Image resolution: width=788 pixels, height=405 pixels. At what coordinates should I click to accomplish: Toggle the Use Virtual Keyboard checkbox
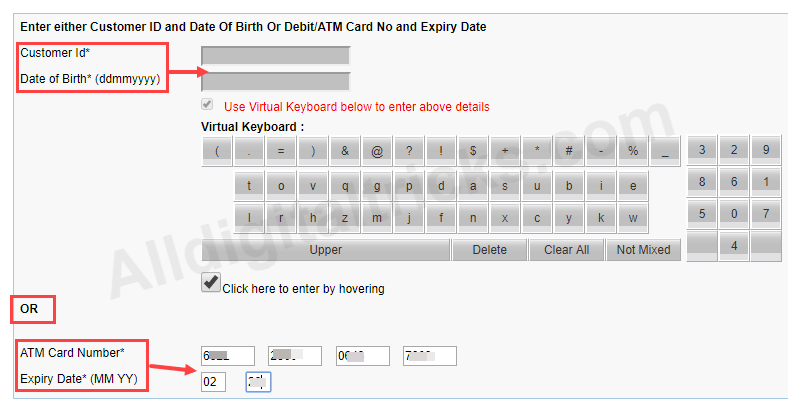pyautogui.click(x=207, y=105)
